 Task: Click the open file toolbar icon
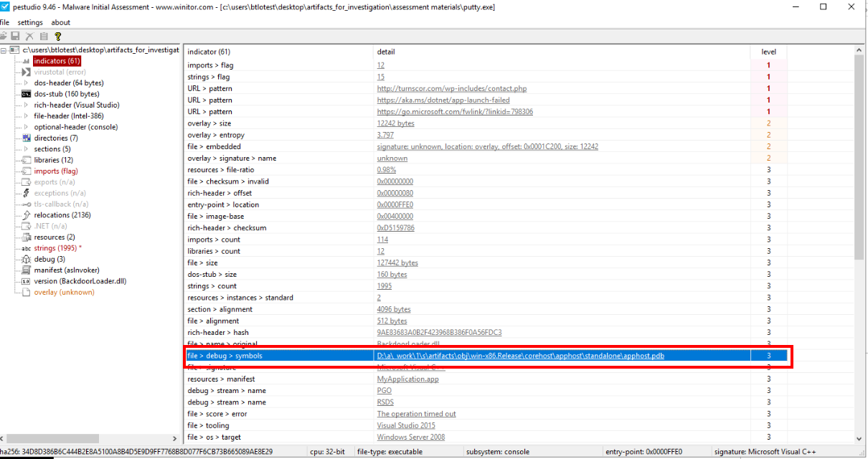[4, 36]
